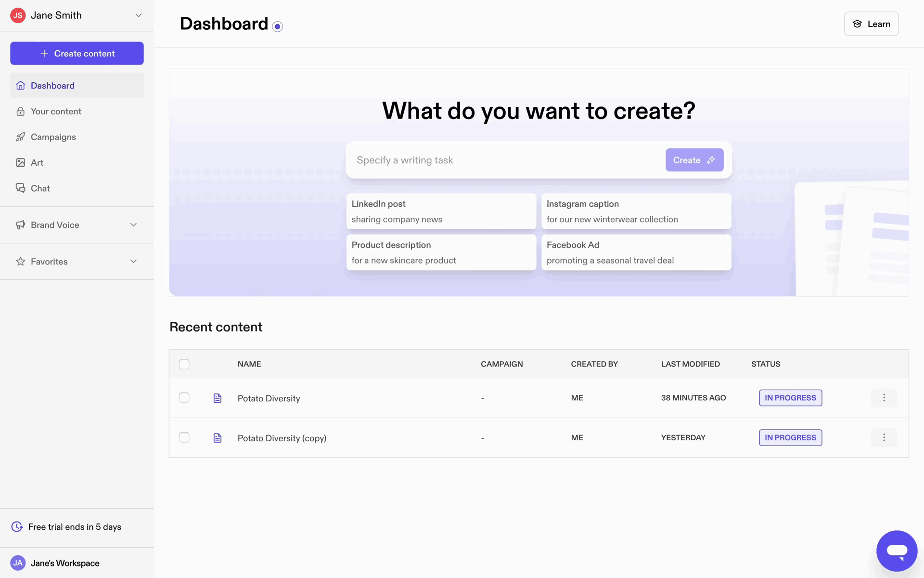Image resolution: width=924 pixels, height=578 pixels.
Task: Click the Chat bubbles icon
Action: pos(20,188)
